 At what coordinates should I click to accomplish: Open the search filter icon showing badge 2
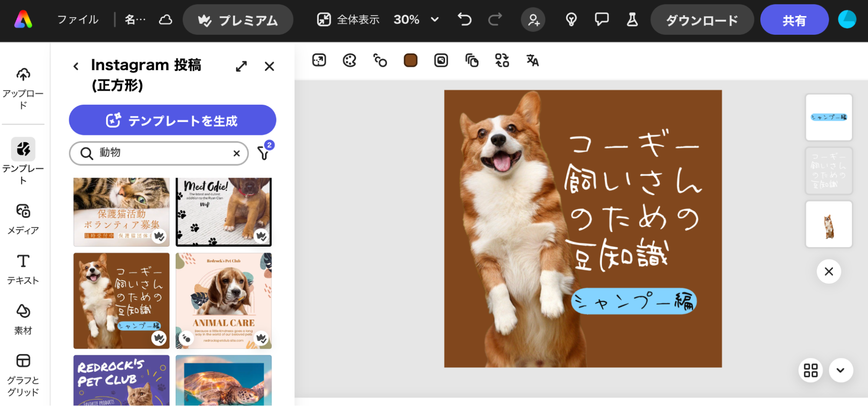[x=264, y=153]
